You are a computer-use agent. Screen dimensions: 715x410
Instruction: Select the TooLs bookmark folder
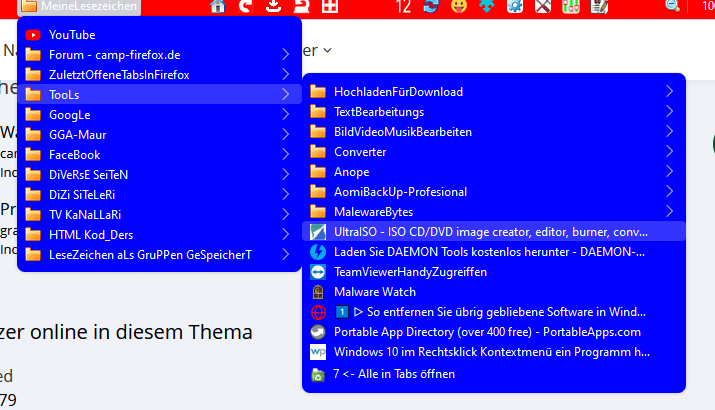(160, 94)
